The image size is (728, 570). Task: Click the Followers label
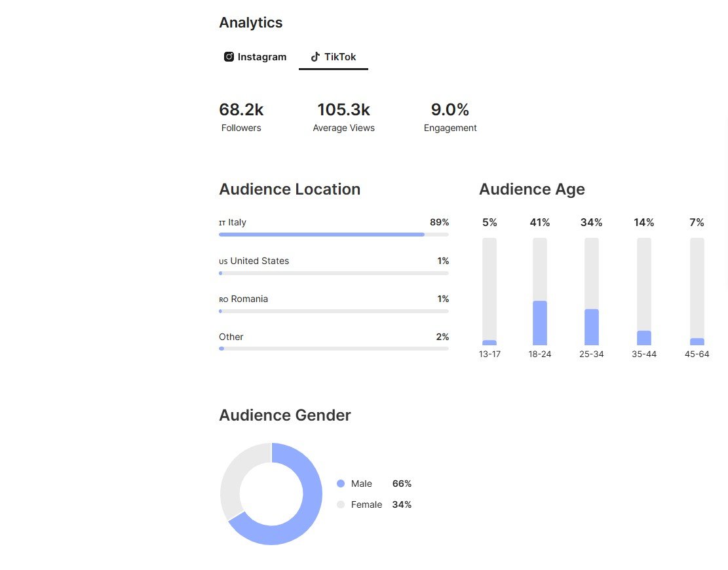pos(241,128)
